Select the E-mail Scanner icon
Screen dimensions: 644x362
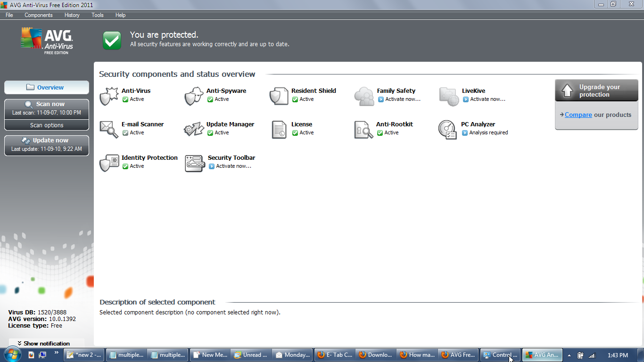[109, 130]
